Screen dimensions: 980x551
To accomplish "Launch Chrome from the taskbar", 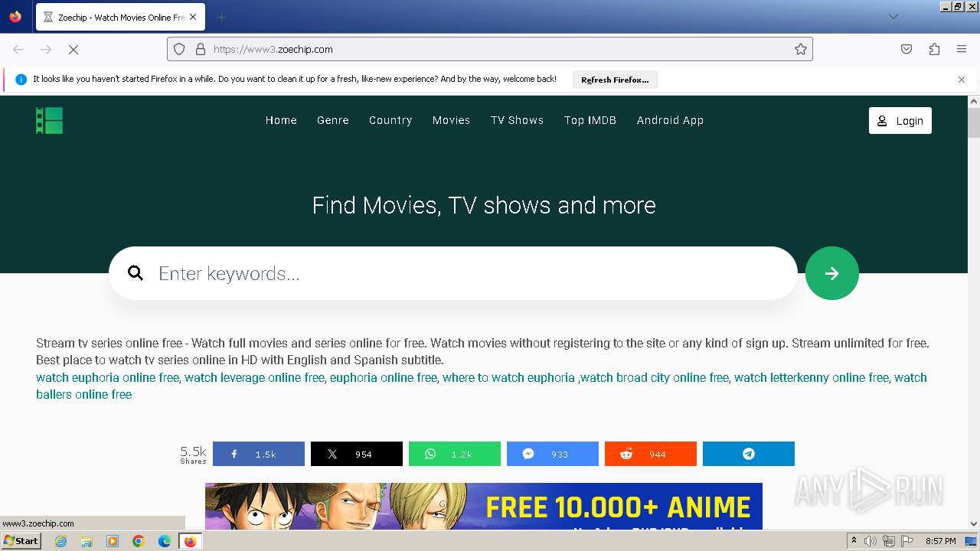I will [x=139, y=541].
